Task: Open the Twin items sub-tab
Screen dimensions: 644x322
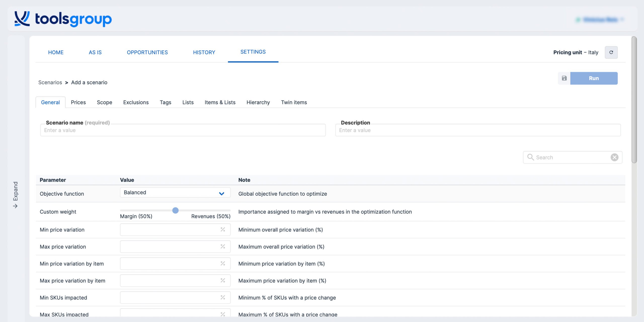Action: tap(294, 102)
